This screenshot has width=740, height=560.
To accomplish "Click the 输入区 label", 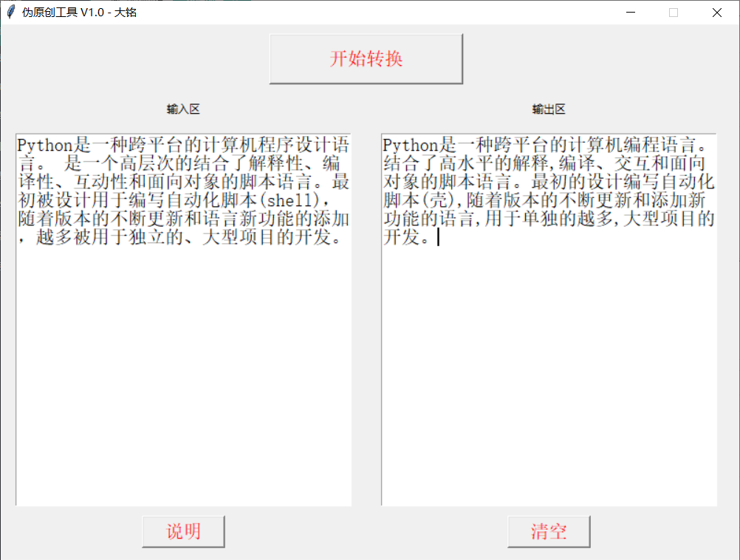I will (183, 109).
